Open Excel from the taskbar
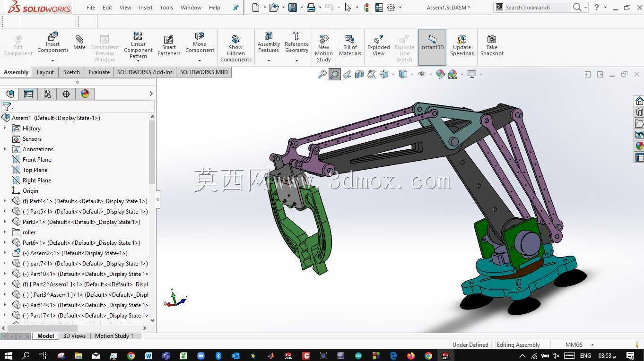Screen dimensions: 644x361 [183, 355]
